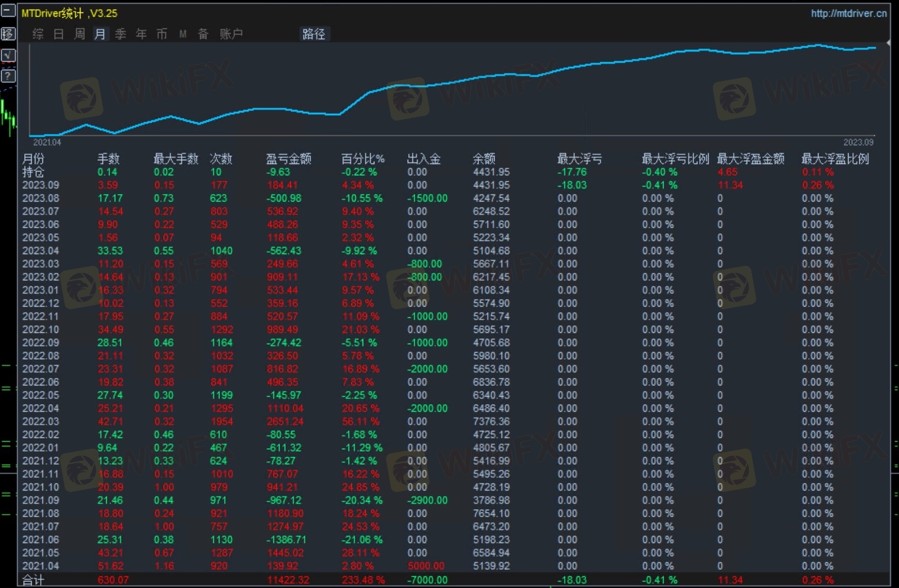Click the 盈亏金额 column header
The width and height of the screenshot is (899, 588).
(289, 159)
